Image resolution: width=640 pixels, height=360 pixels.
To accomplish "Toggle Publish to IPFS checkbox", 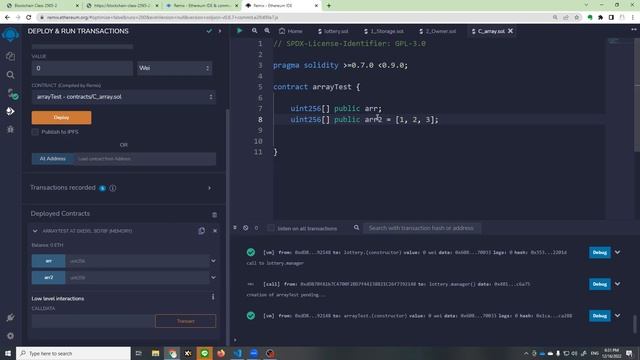I will (x=36, y=132).
